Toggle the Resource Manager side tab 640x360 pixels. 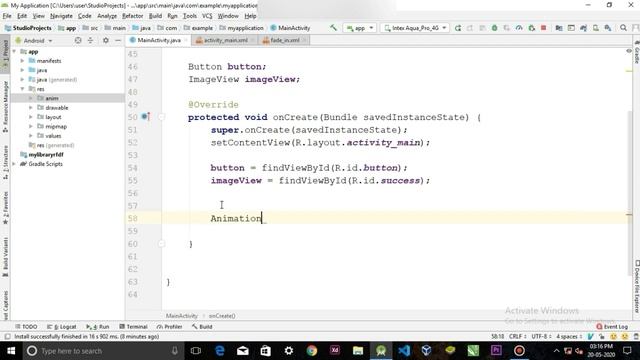[x=5, y=107]
